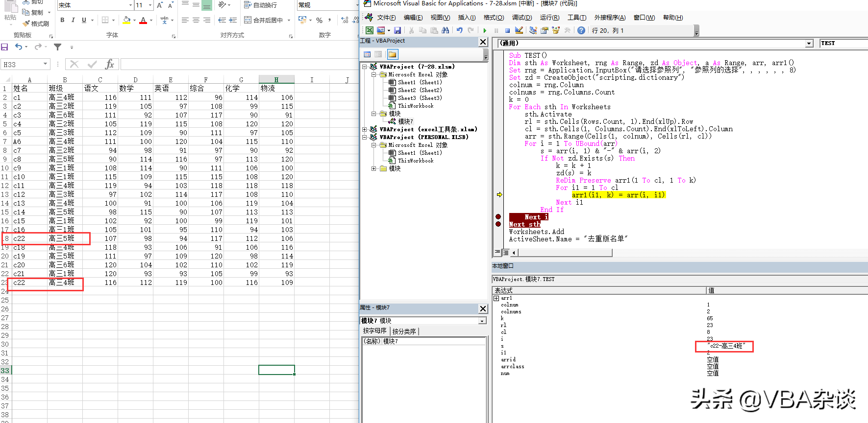Switch to Excel using the View Microsoft Excel icon
868x423 pixels.
tap(370, 30)
